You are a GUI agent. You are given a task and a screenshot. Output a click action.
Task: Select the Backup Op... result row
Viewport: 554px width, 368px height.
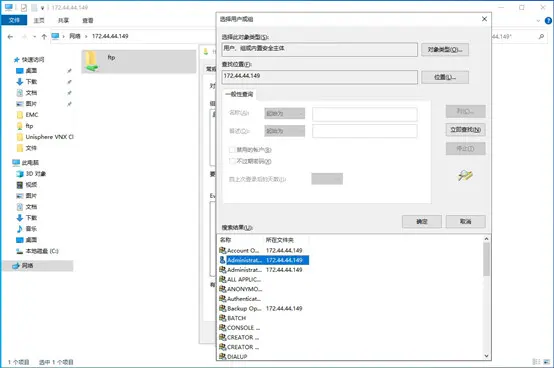(264, 308)
